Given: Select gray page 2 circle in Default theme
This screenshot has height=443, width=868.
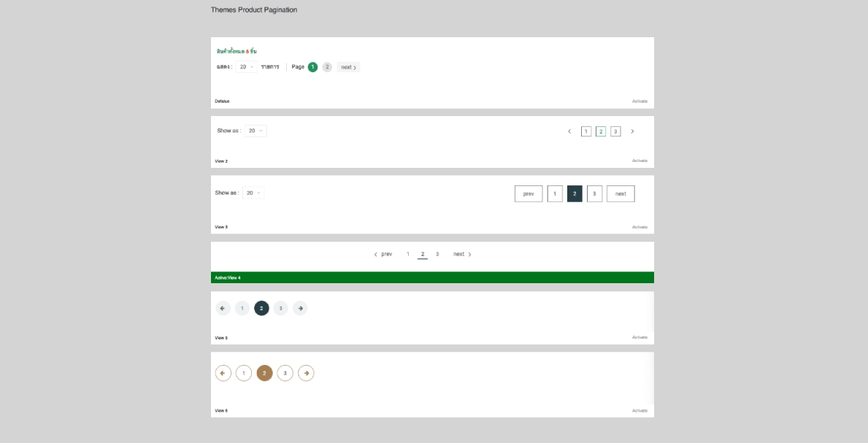Looking at the screenshot, I should tap(327, 67).
